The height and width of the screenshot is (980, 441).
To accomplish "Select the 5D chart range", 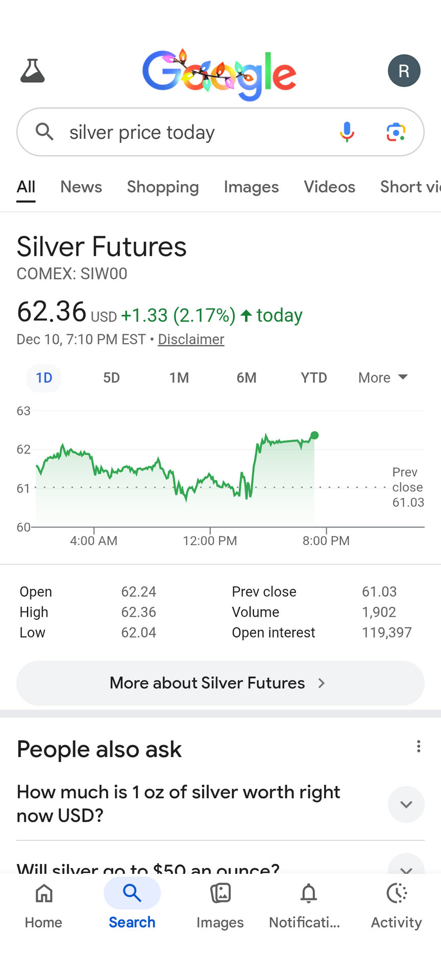I will click(x=111, y=378).
